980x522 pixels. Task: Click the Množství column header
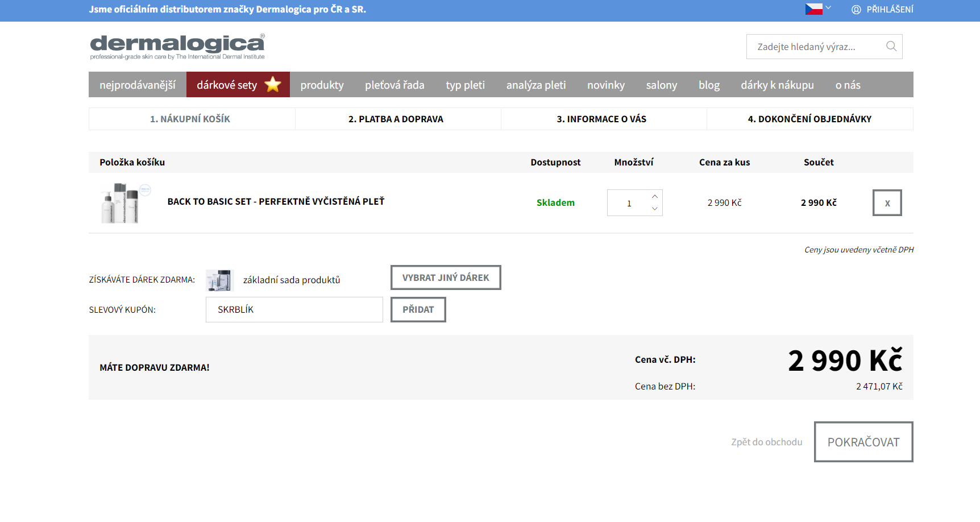tap(633, 162)
